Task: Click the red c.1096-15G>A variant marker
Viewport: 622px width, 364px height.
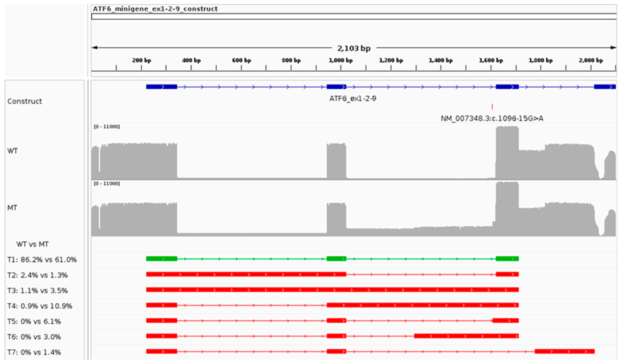Action: click(492, 107)
